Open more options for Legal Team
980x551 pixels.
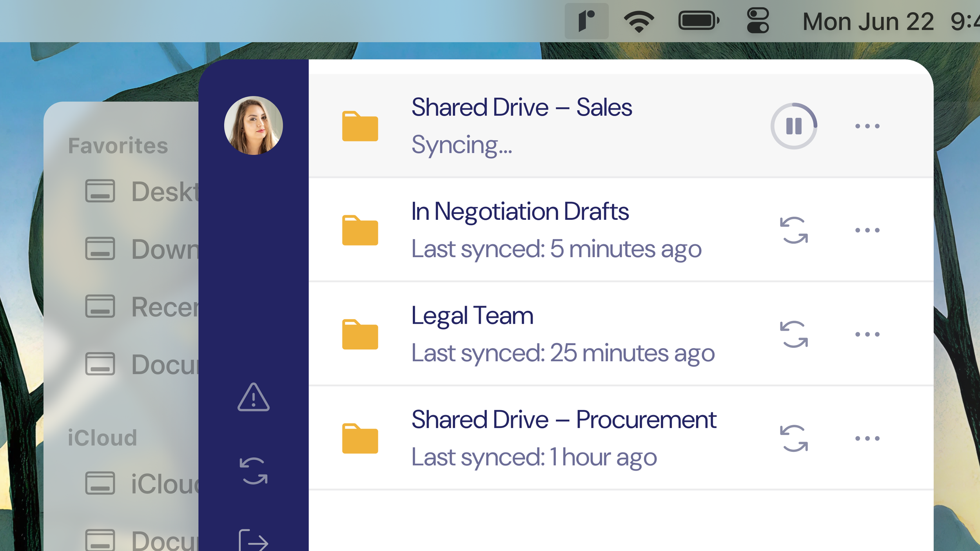coord(867,334)
